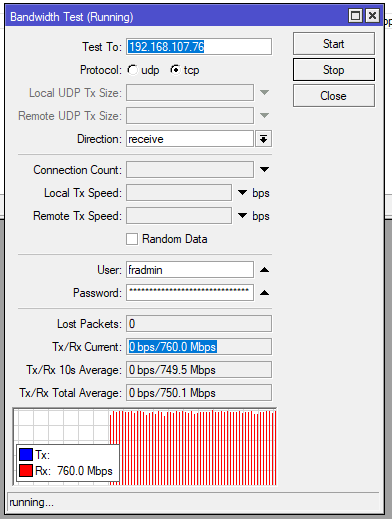Select the udp protocol radio button
The width and height of the screenshot is (392, 519).
click(x=133, y=70)
